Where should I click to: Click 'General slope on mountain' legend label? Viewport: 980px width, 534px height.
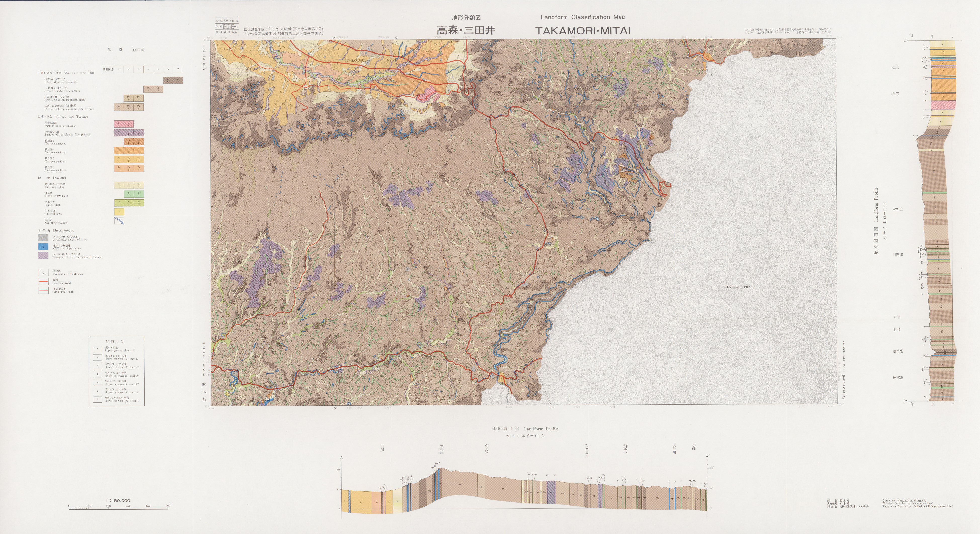(62, 91)
